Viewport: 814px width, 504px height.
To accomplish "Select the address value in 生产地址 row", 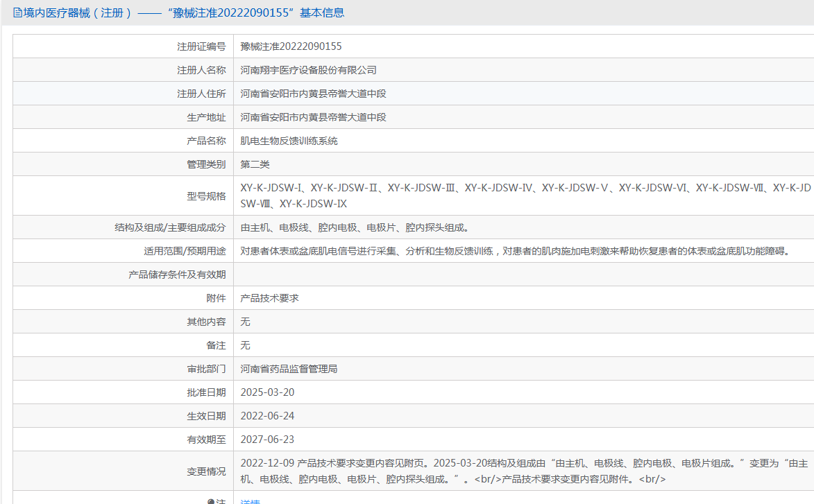I will click(x=313, y=117).
